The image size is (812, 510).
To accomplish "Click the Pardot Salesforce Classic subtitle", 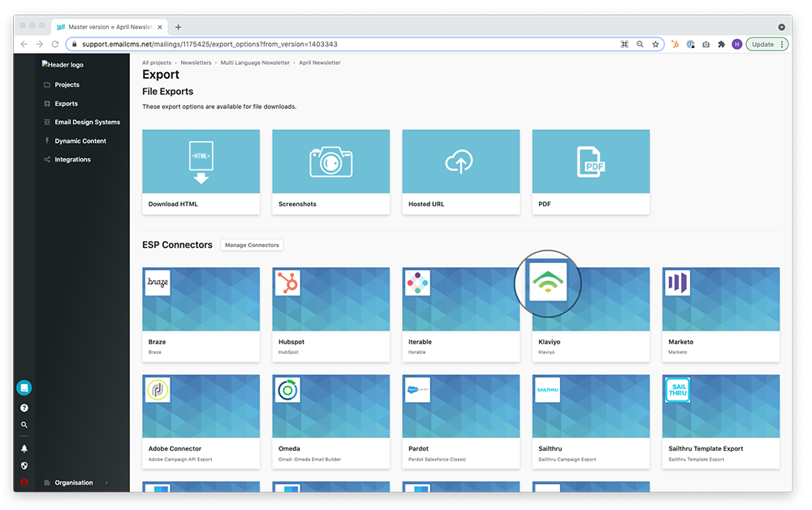I will point(437,460).
